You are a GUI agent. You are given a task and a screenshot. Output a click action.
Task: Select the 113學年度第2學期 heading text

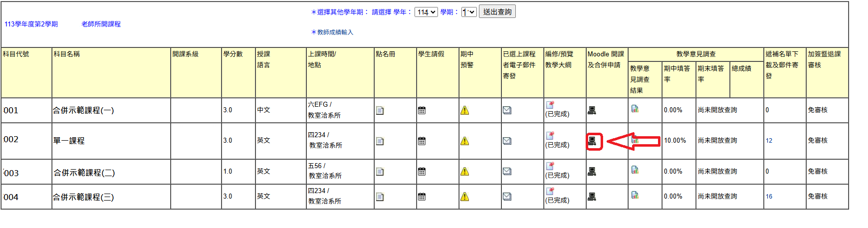tap(31, 24)
